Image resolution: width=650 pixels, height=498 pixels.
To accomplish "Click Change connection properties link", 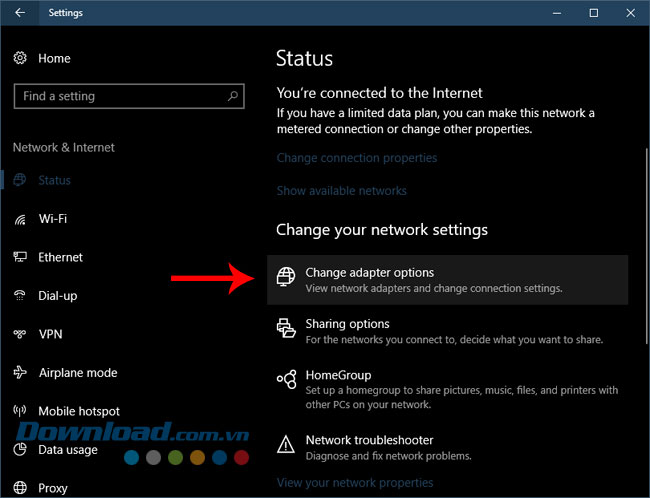I will tap(357, 158).
